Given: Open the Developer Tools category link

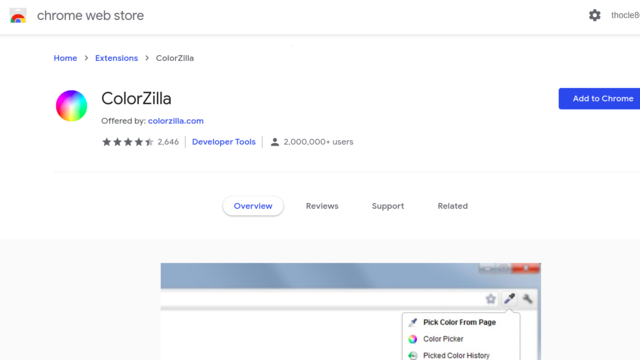Looking at the screenshot, I should click(x=224, y=142).
